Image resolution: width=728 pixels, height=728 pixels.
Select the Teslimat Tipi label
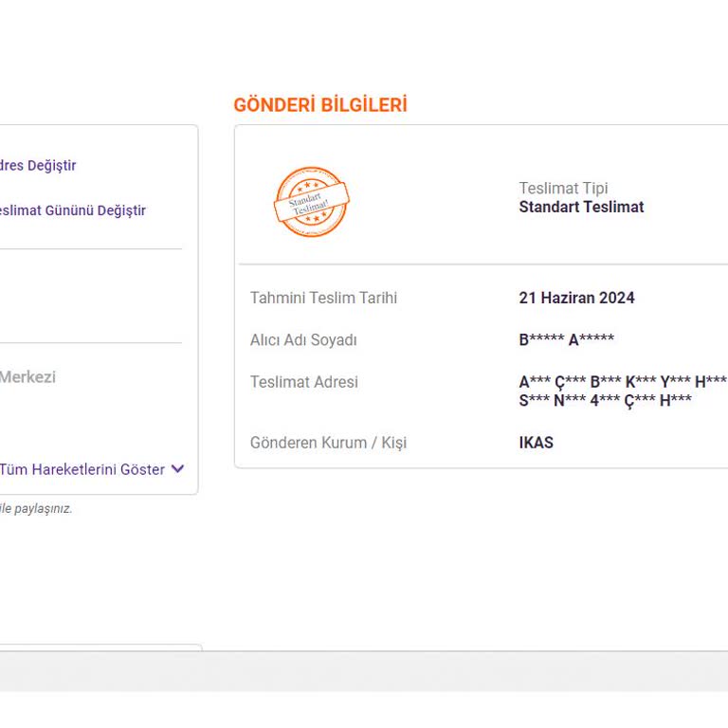coord(563,189)
